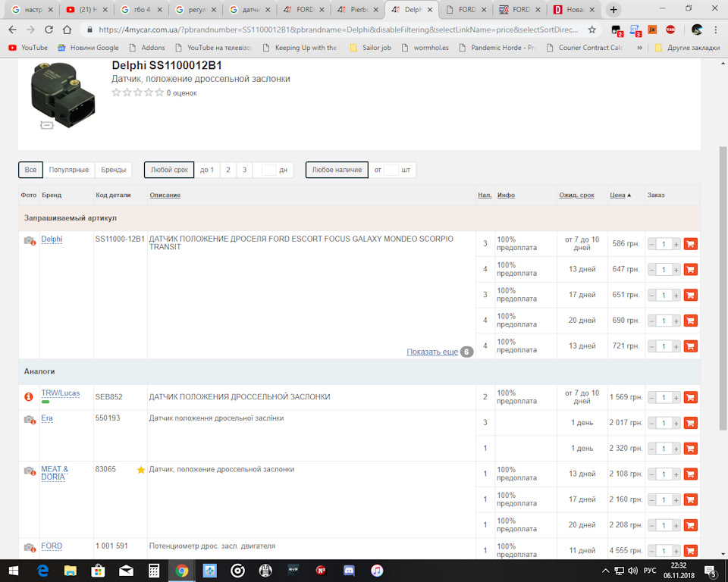The width and height of the screenshot is (728, 582).
Task: Sort table by 'Нал.' column
Action: point(485,195)
